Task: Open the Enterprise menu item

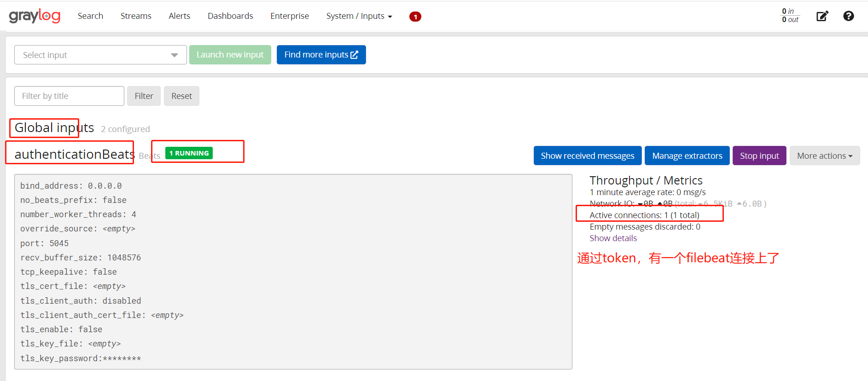Action: point(290,16)
